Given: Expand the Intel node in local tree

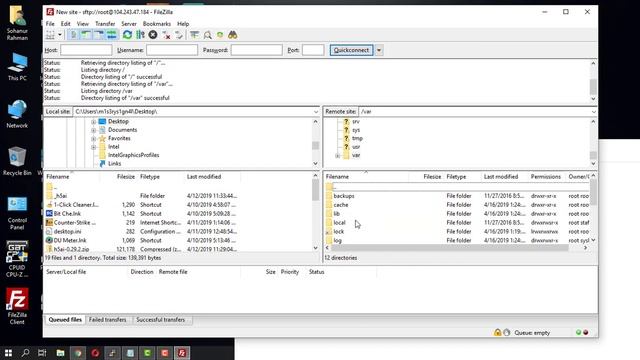Looking at the screenshot, I should [x=93, y=147].
